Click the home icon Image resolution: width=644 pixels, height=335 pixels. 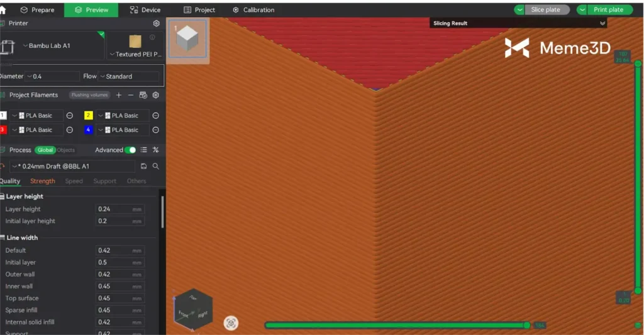point(4,10)
